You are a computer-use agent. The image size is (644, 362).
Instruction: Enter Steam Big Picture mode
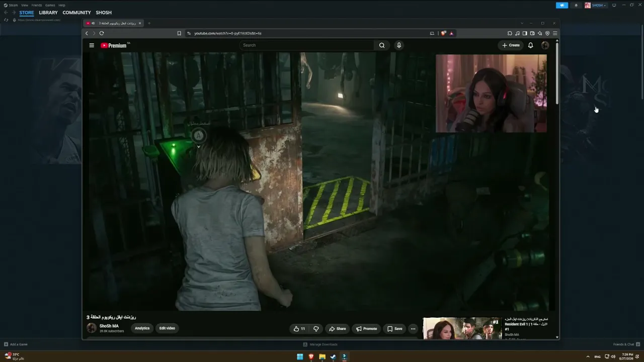614,5
